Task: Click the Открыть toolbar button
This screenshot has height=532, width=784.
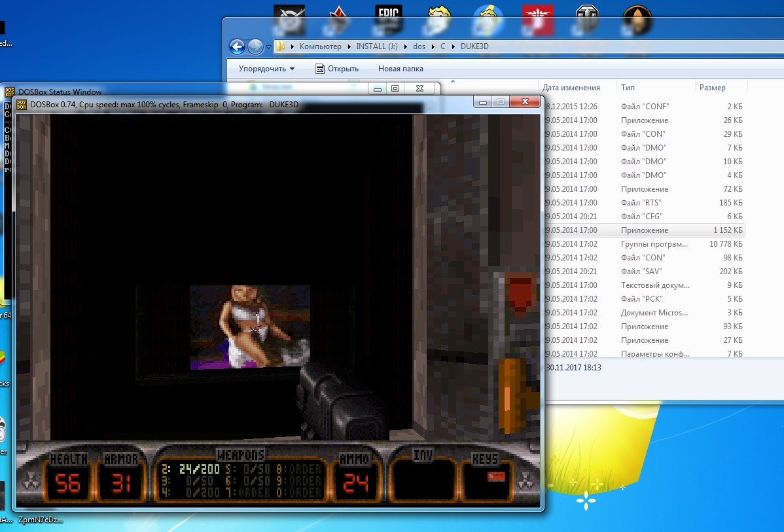Action: [337, 69]
